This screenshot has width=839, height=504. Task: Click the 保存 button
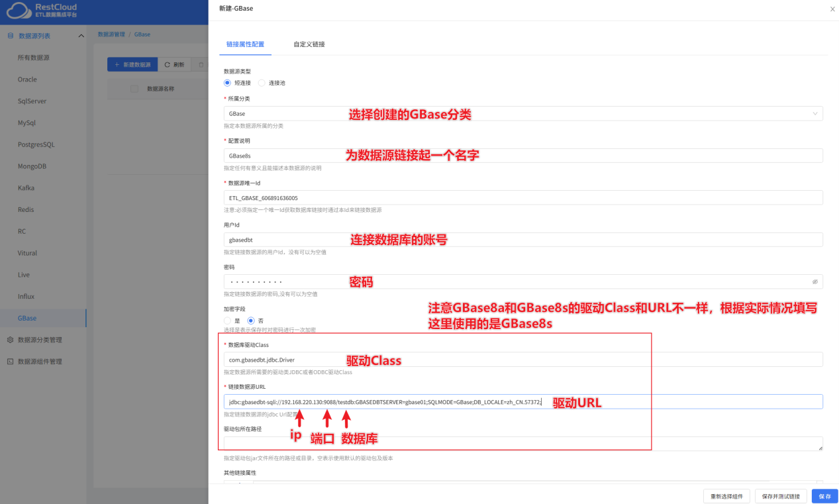pos(825,496)
